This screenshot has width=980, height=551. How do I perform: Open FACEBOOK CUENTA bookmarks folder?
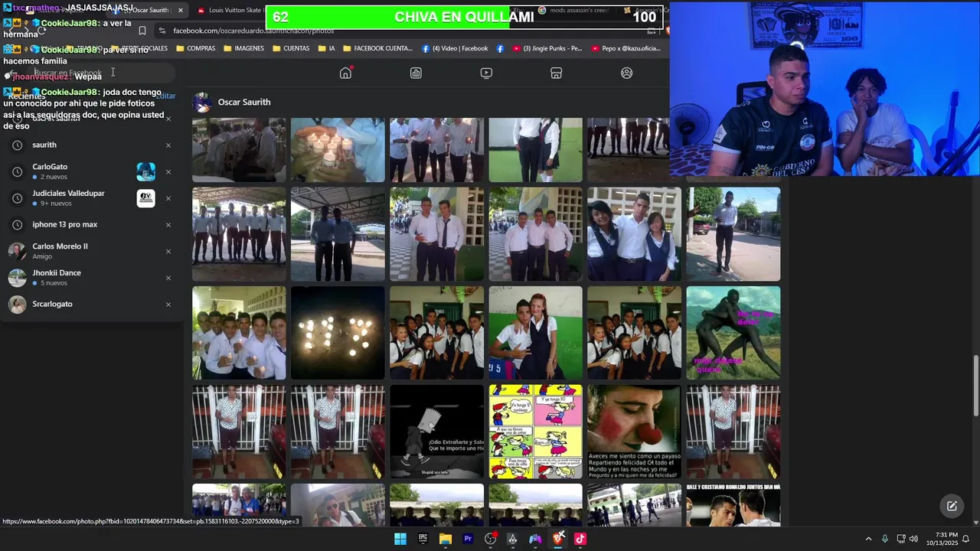point(377,48)
